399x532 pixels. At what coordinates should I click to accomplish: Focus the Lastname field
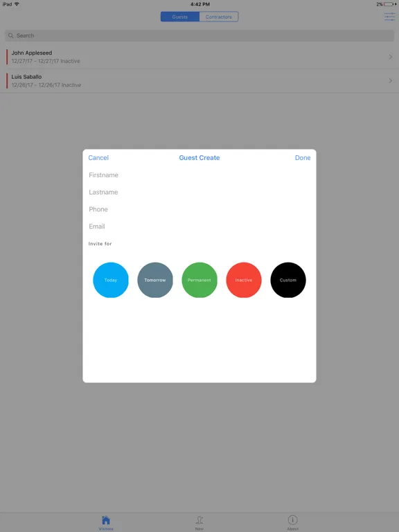click(199, 192)
